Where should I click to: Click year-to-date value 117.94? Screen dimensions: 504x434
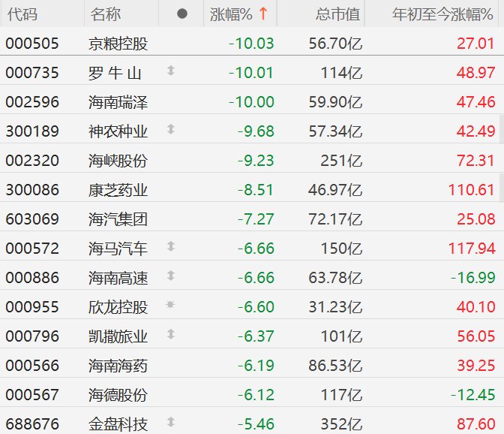(x=472, y=249)
